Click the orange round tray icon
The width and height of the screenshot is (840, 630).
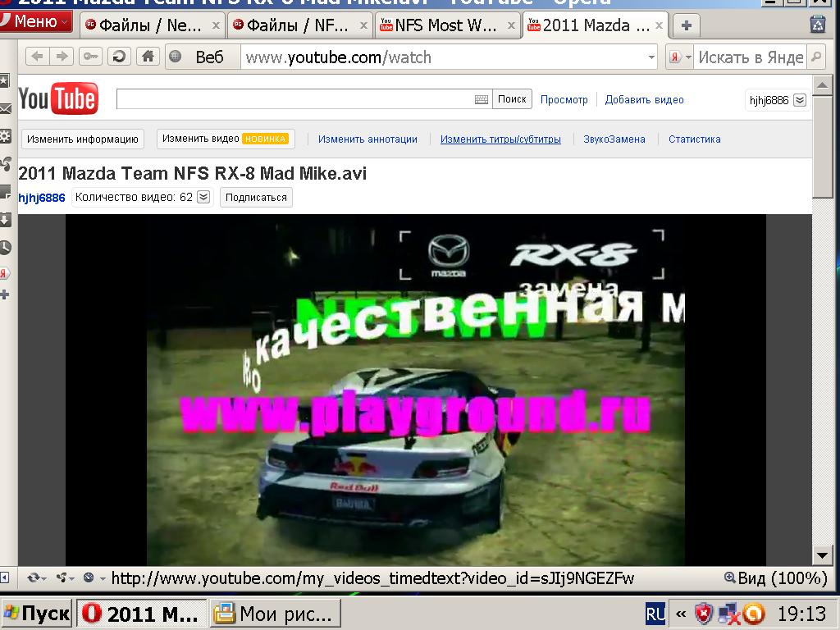(x=753, y=614)
